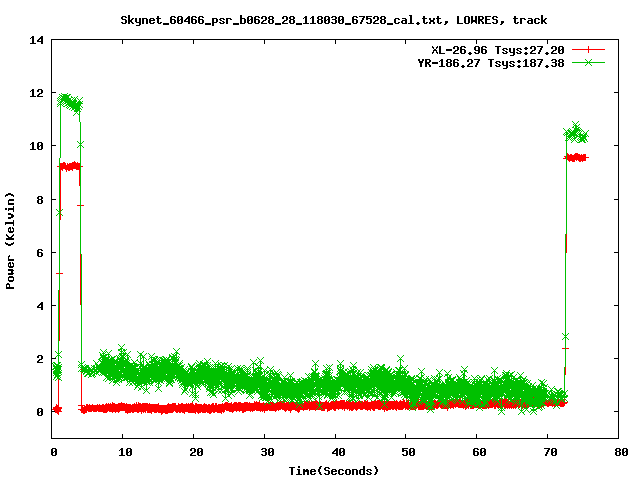
Task: Click x-axis tick label 50
Action: click(409, 452)
